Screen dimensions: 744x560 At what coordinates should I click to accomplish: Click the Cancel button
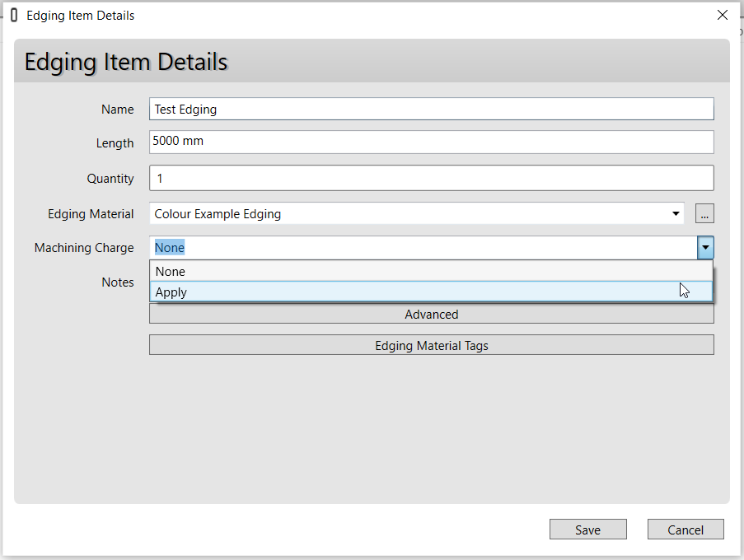coord(686,530)
